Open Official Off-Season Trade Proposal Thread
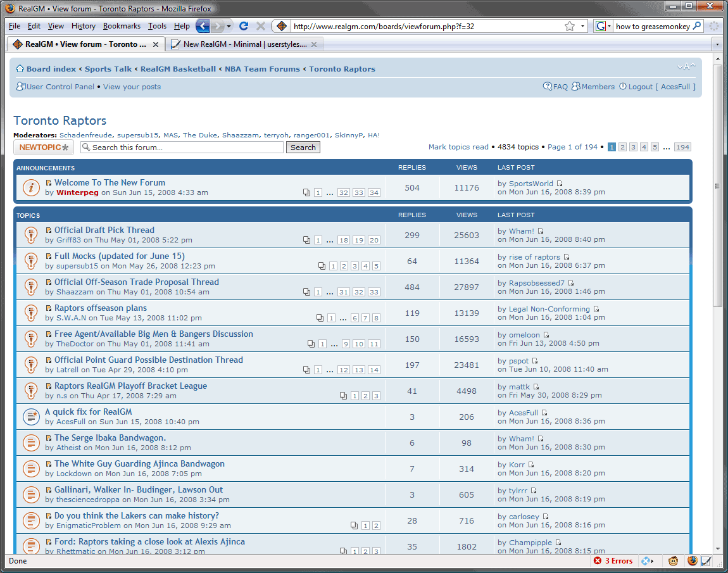Viewport: 728px width, 573px height. click(137, 282)
